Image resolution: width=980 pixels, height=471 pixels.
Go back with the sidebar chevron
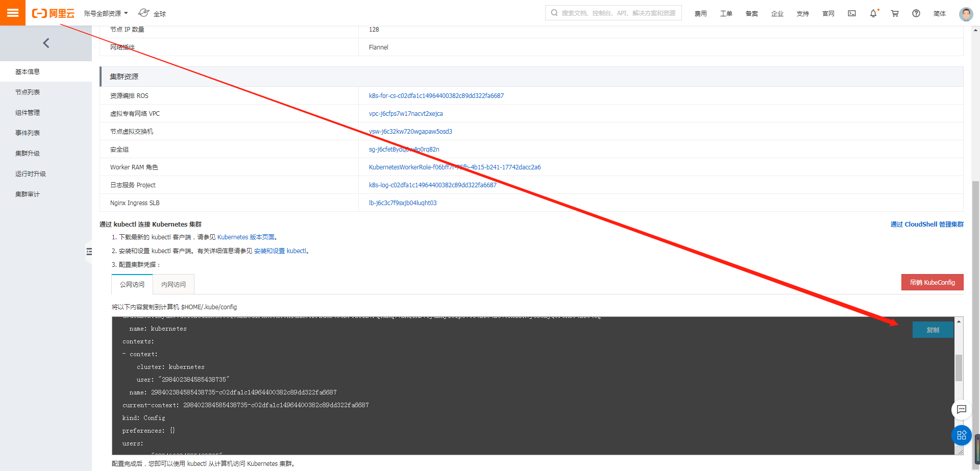(x=46, y=43)
